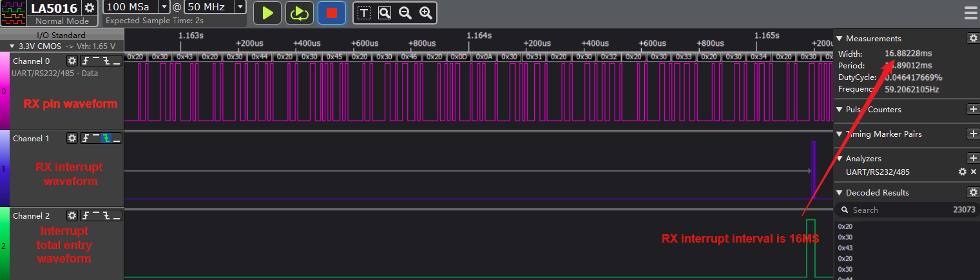Viewport: 980px width, 280px height.
Task: Start repeated loop capture
Action: pos(299,13)
